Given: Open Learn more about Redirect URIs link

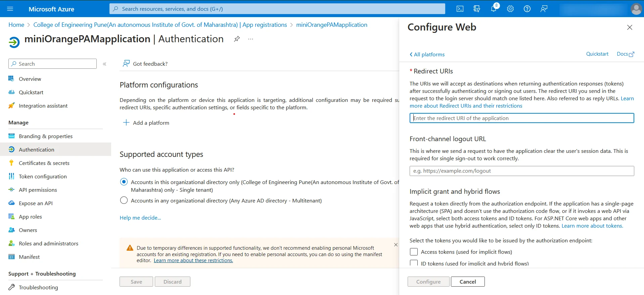Looking at the screenshot, I should coord(466,106).
